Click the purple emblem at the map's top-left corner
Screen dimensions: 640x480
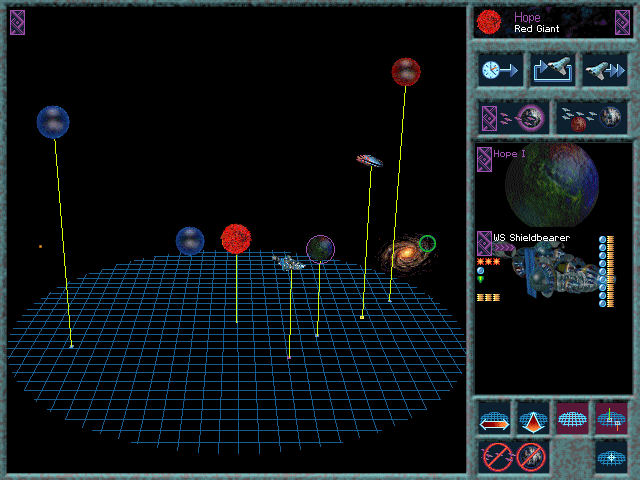pyautogui.click(x=18, y=22)
